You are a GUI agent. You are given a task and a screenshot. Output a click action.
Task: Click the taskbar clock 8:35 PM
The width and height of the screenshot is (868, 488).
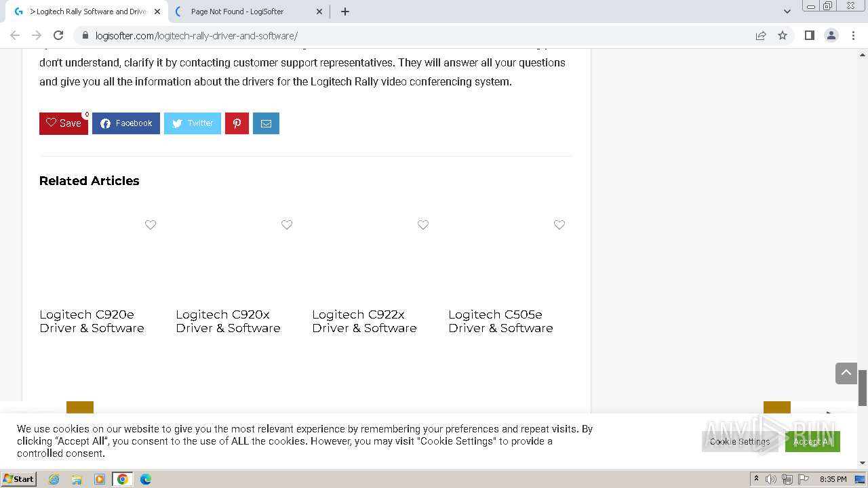(833, 479)
